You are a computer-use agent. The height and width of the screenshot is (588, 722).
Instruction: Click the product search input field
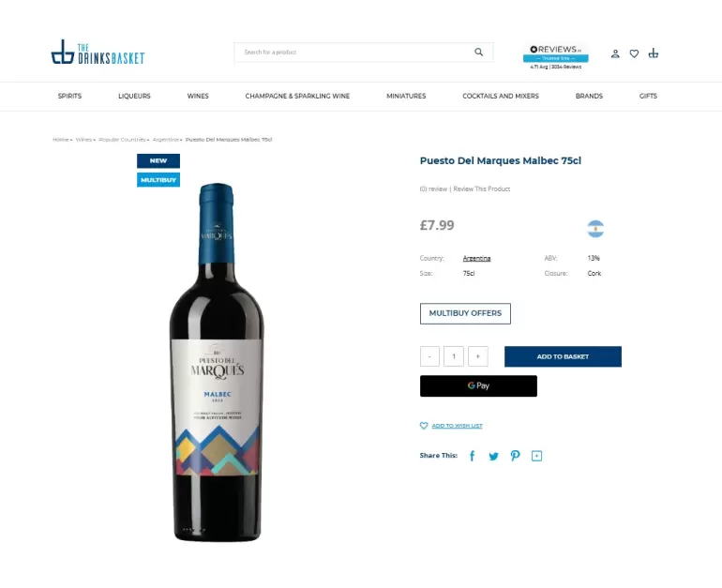pyautogui.click(x=352, y=53)
